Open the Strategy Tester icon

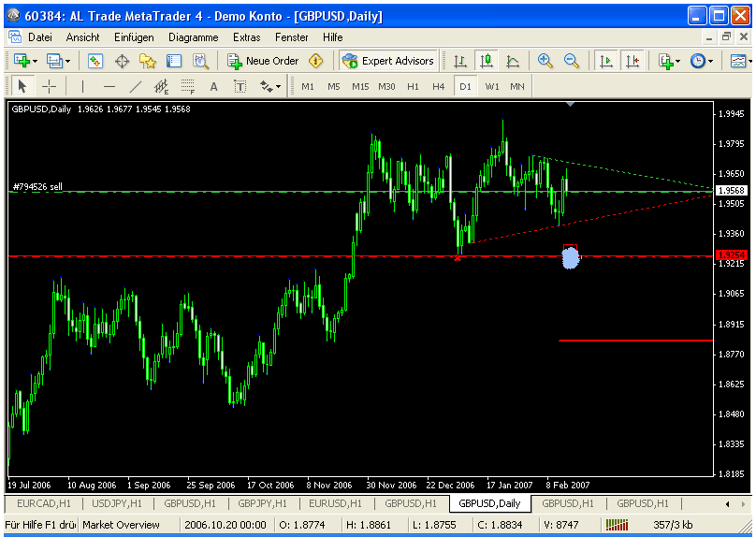click(x=200, y=61)
